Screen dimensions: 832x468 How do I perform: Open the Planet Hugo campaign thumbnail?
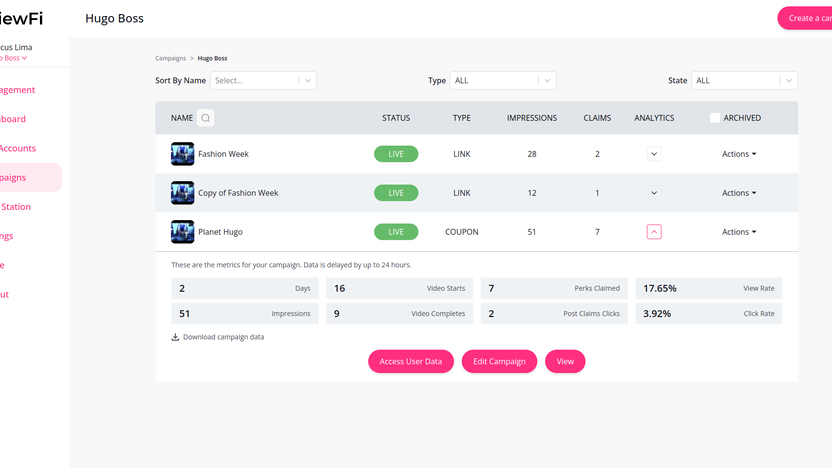point(183,232)
